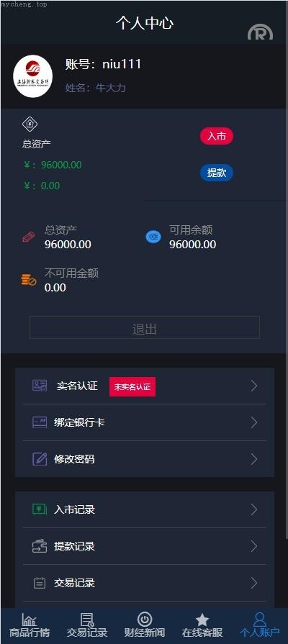Image resolution: width=288 pixels, height=644 pixels.
Task: Expand the 实名认证 row chevron
Action: click(254, 386)
